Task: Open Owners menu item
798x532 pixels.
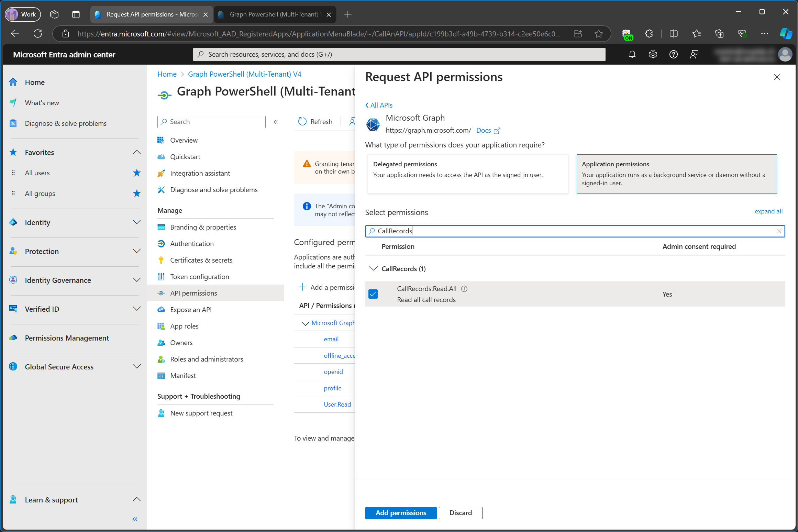Action: pyautogui.click(x=181, y=343)
